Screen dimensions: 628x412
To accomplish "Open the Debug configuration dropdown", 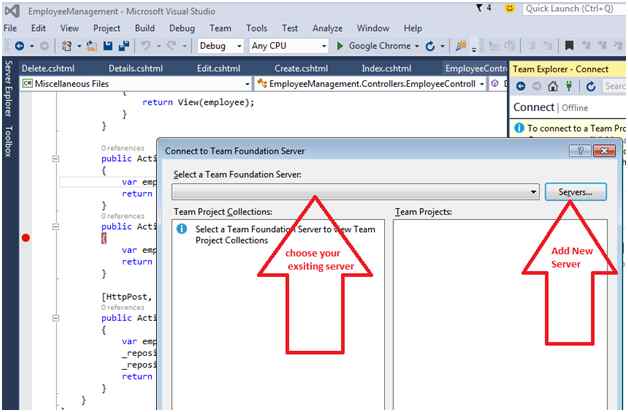I will pyautogui.click(x=220, y=46).
